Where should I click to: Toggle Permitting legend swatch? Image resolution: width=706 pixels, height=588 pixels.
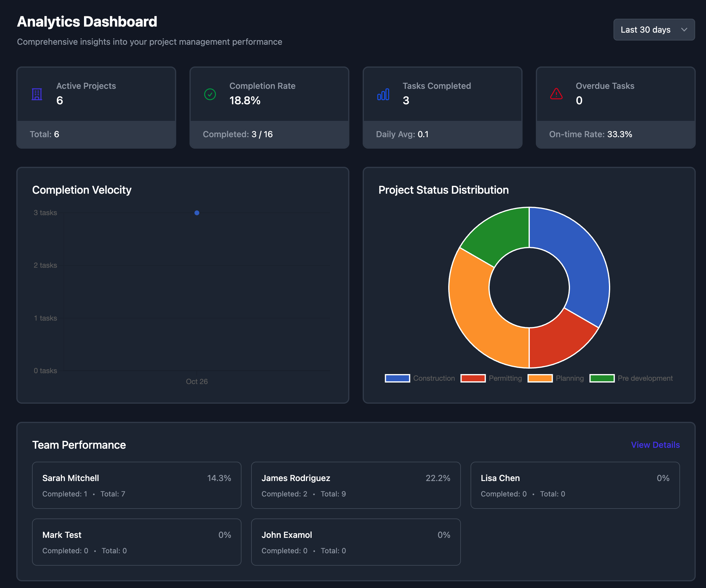[x=473, y=378]
